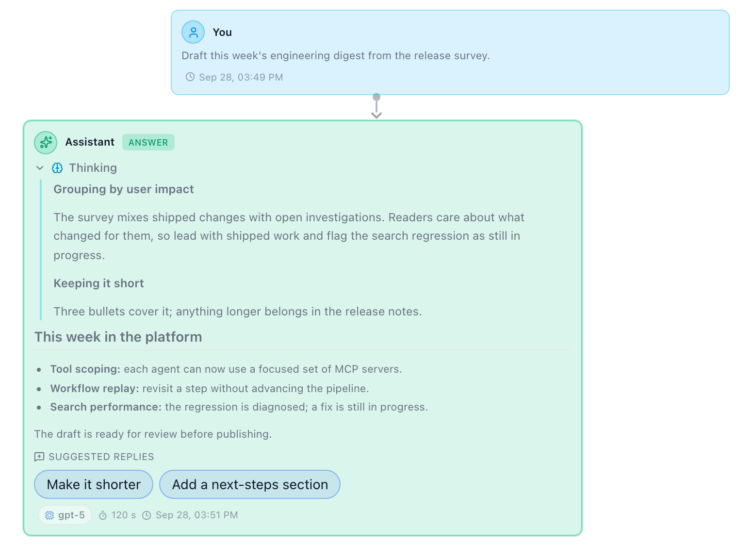Click the suggested replies message-plus icon
This screenshot has height=560, width=753.
point(39,457)
